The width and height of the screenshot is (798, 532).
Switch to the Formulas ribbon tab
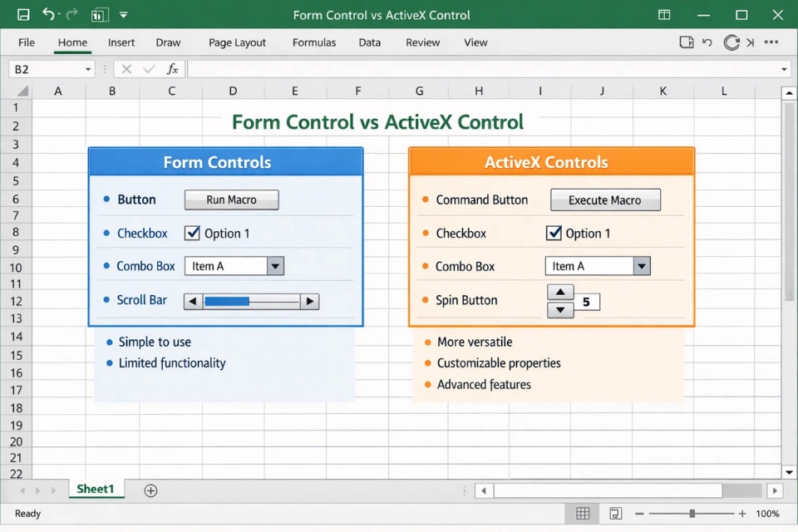tap(314, 42)
